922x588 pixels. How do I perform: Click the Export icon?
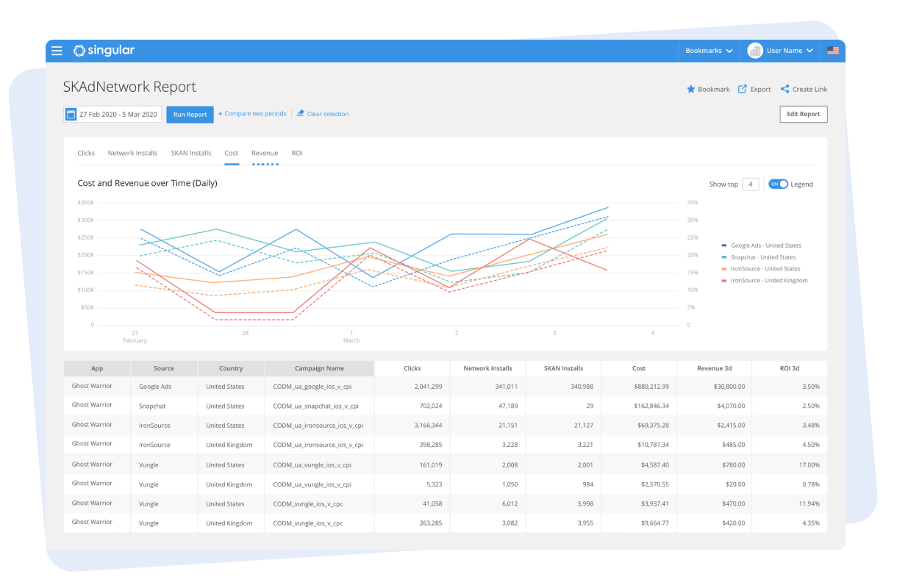pos(743,89)
